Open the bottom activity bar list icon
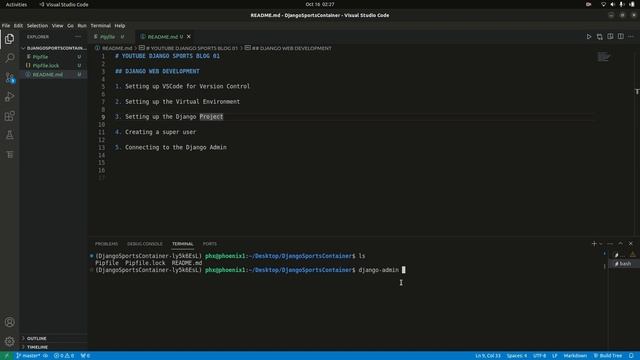640x360 pixels. tap(9, 154)
